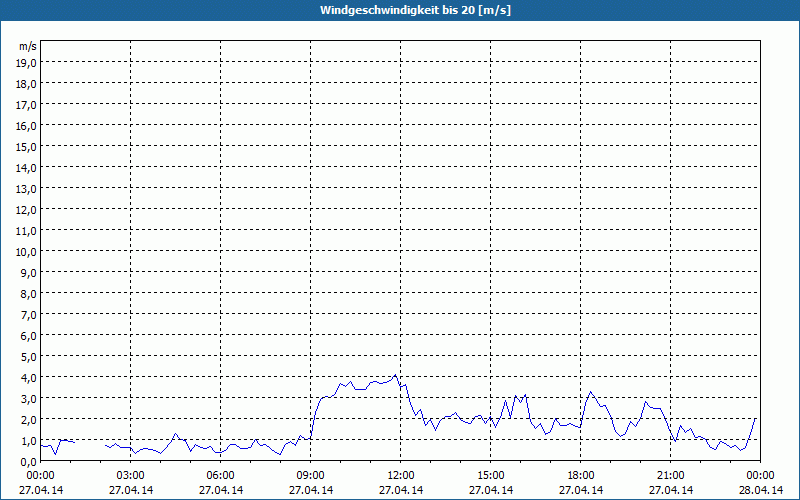The width and height of the screenshot is (800, 500).
Task: Select the 8,0 y-axis value
Action: [x=30, y=294]
